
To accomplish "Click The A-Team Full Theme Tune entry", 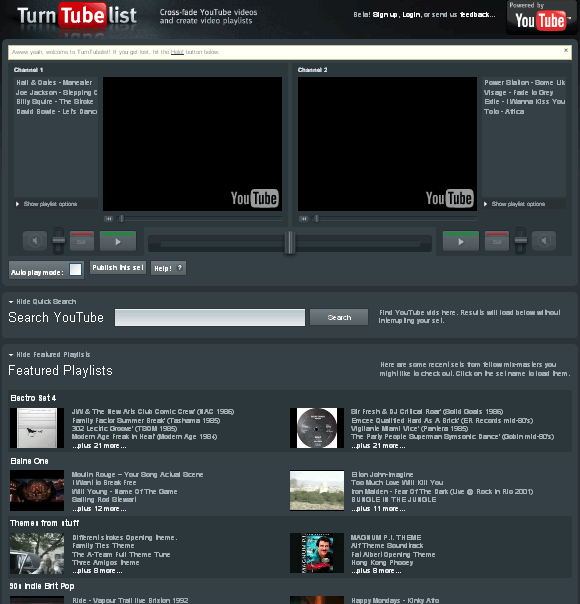I will pyautogui.click(x=121, y=554).
